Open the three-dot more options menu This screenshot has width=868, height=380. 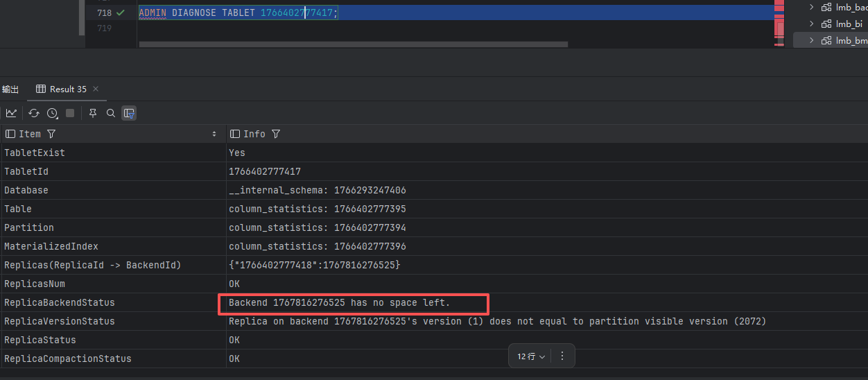562,356
